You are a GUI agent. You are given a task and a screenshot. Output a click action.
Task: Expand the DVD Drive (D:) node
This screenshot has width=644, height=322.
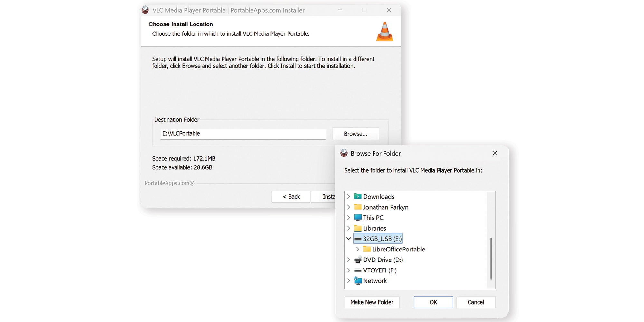click(348, 260)
